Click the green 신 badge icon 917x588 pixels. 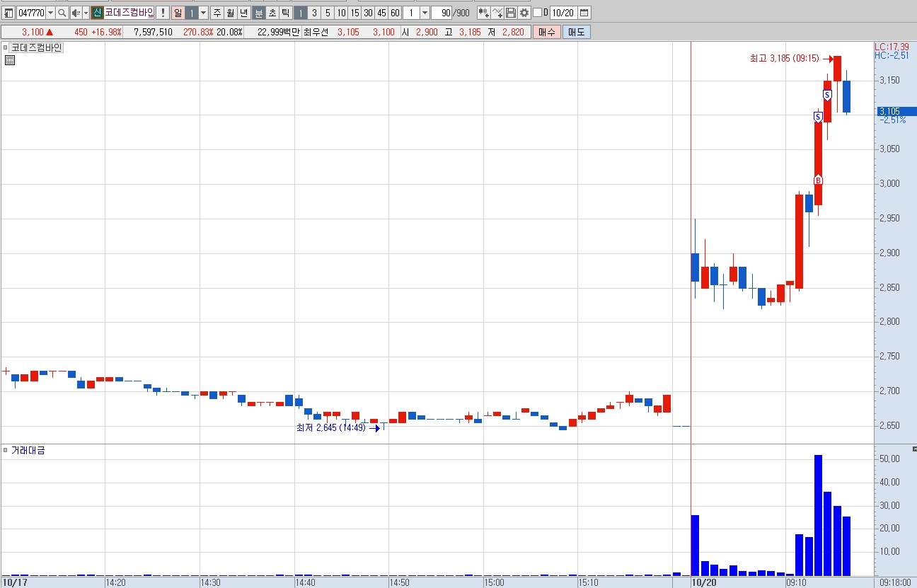[x=97, y=13]
